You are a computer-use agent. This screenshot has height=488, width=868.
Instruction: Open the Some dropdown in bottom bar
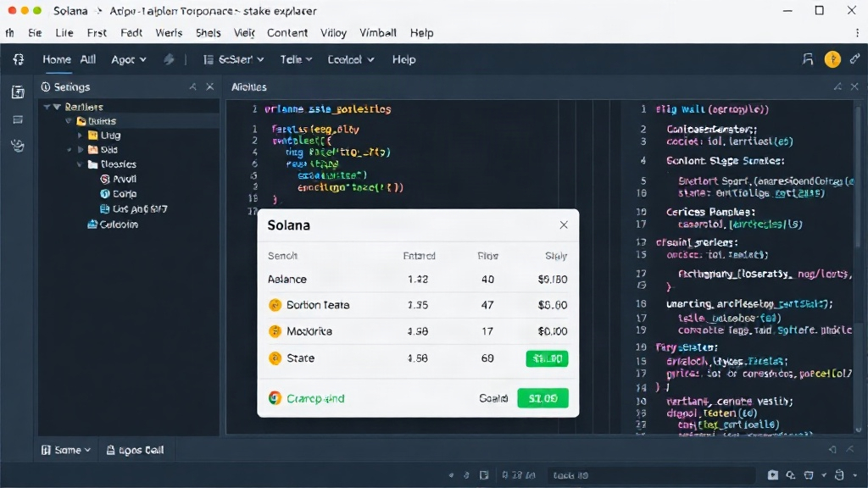[66, 450]
